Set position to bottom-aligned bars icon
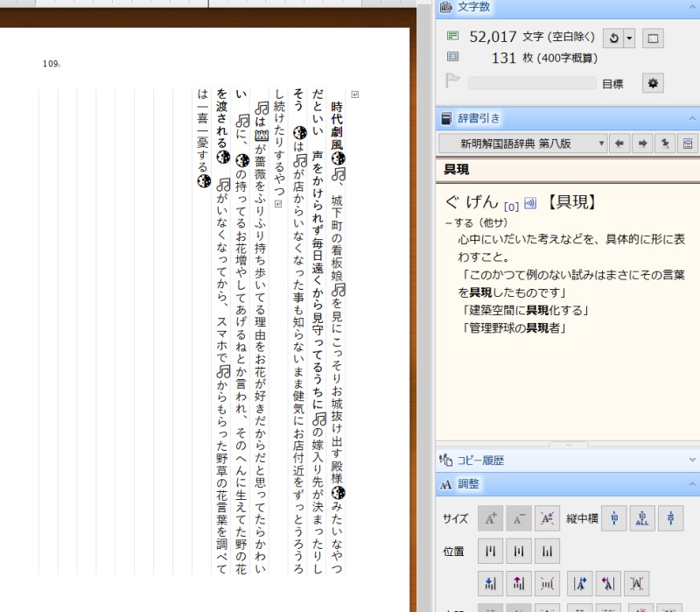This screenshot has height=612, width=700. (x=548, y=551)
